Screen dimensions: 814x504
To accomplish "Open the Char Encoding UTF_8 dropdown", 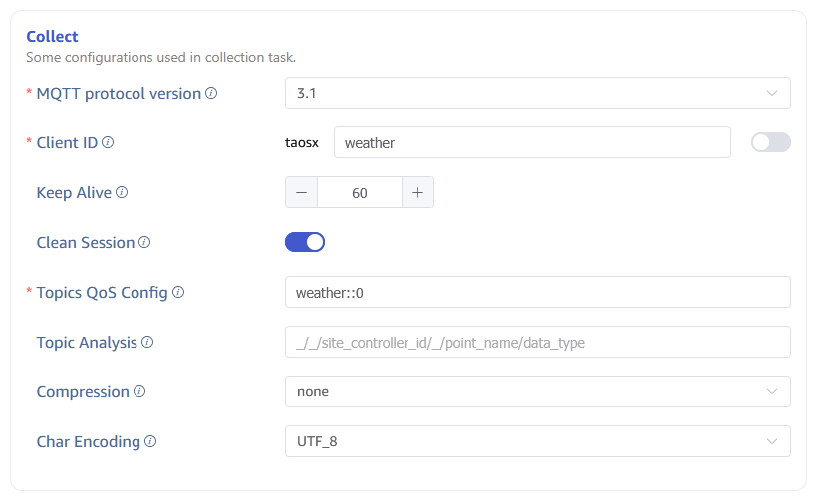I will pyautogui.click(x=537, y=441).
